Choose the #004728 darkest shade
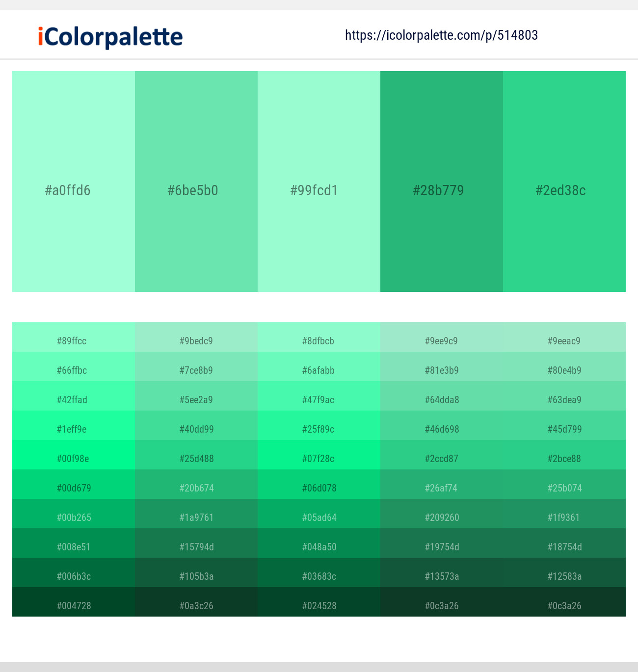Image resolution: width=638 pixels, height=672 pixels. (74, 602)
